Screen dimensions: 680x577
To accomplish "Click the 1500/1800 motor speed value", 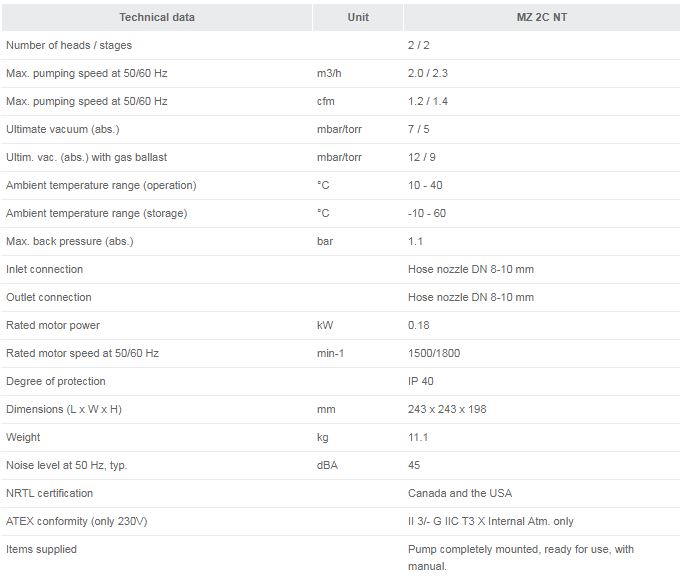I will click(x=434, y=353).
